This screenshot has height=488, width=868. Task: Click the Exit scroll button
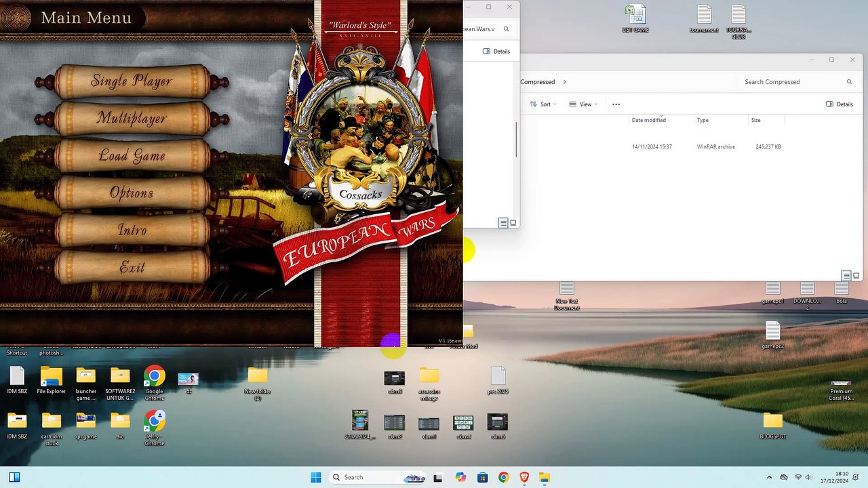coord(132,268)
